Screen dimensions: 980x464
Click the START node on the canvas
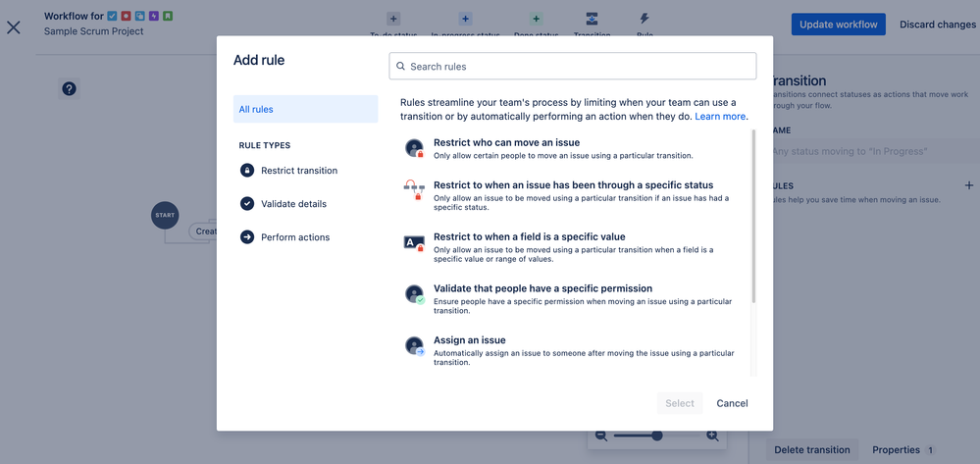click(165, 215)
